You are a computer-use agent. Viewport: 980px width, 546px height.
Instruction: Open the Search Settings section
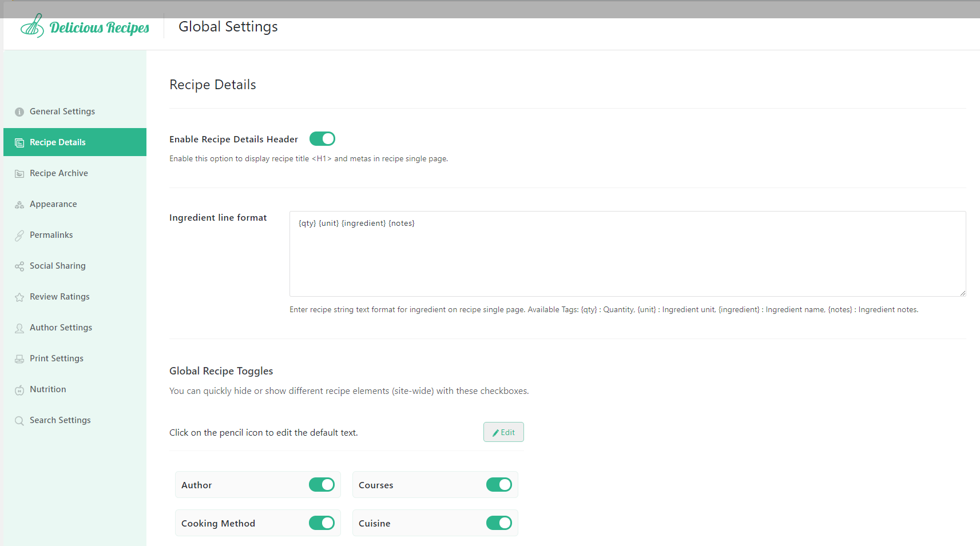[x=60, y=420]
